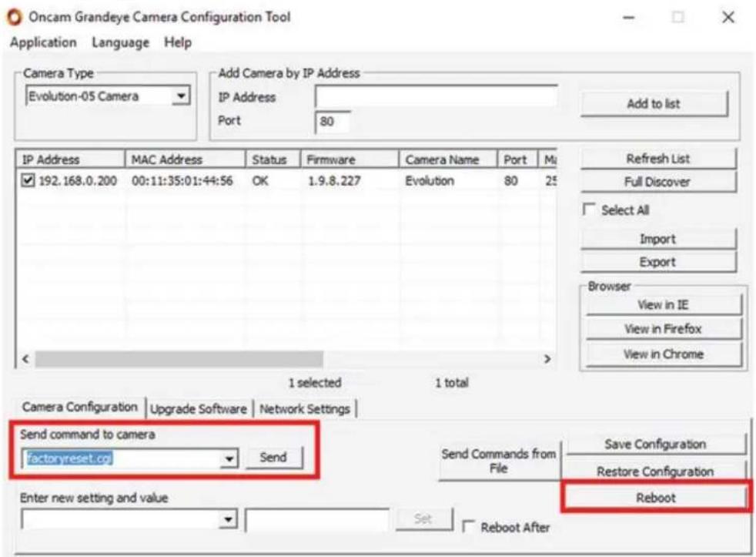The width and height of the screenshot is (756, 557).
Task: Click the Refresh List button
Action: pyautogui.click(x=658, y=159)
